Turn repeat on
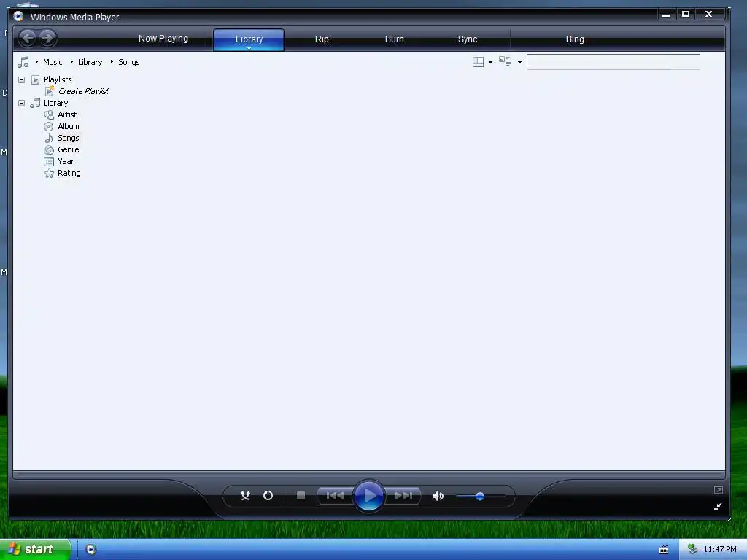Screen dimensions: 747x560 [x=268, y=496]
